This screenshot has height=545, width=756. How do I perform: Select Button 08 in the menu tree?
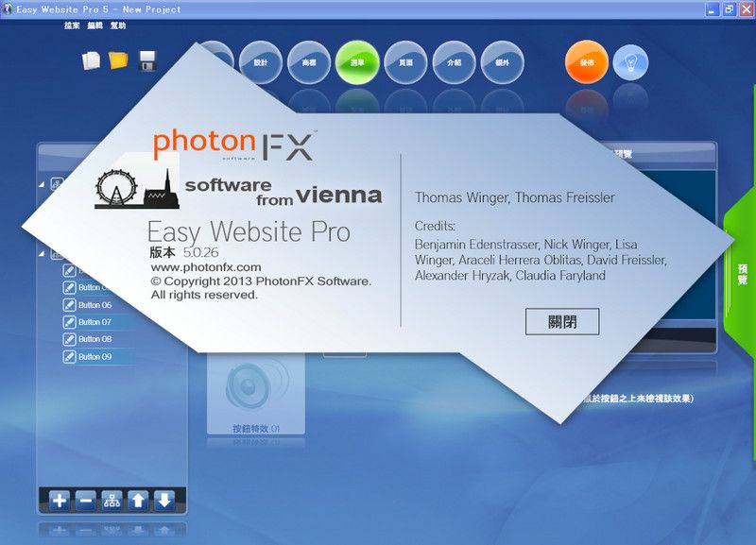(x=95, y=339)
